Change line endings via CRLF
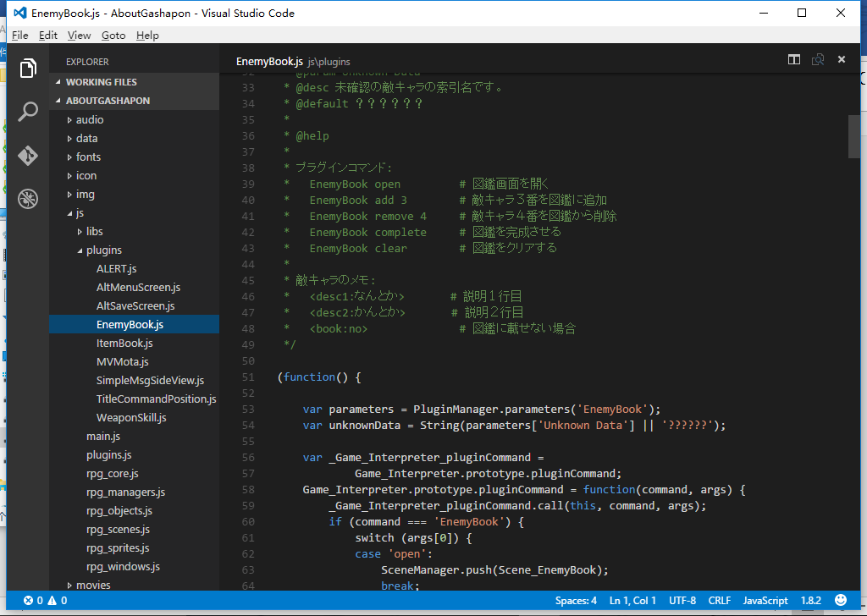867x616 pixels. point(720,601)
